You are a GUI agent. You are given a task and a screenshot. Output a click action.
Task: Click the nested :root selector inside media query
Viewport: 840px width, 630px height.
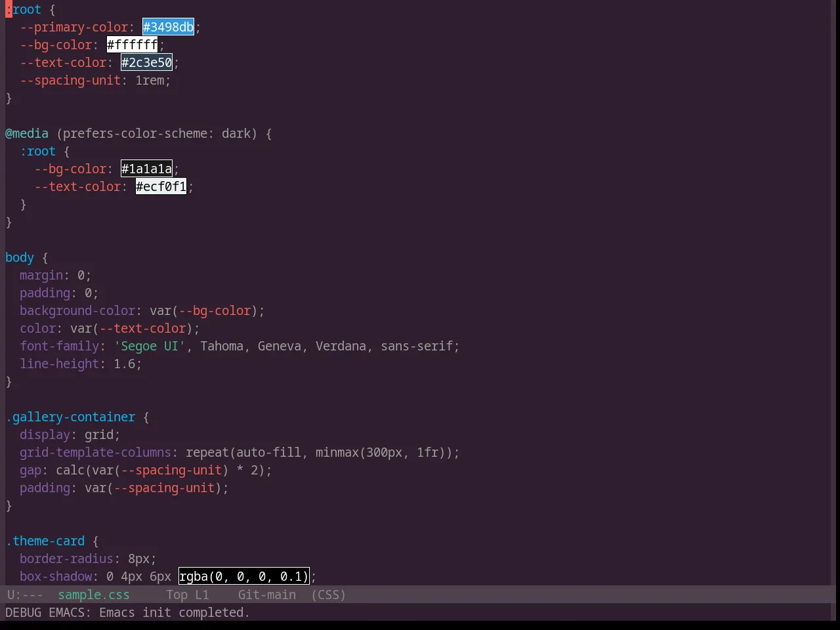pos(38,151)
